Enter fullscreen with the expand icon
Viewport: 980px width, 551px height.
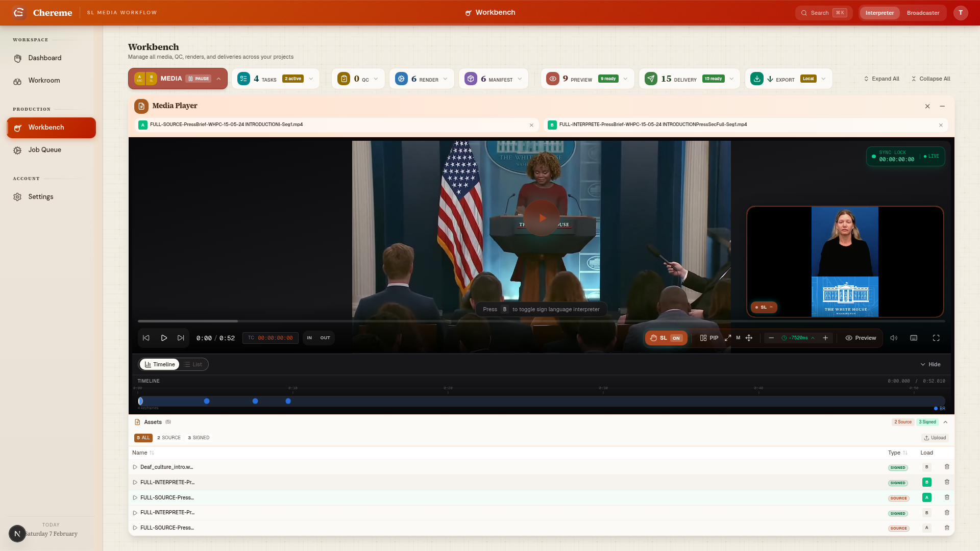[x=937, y=338]
